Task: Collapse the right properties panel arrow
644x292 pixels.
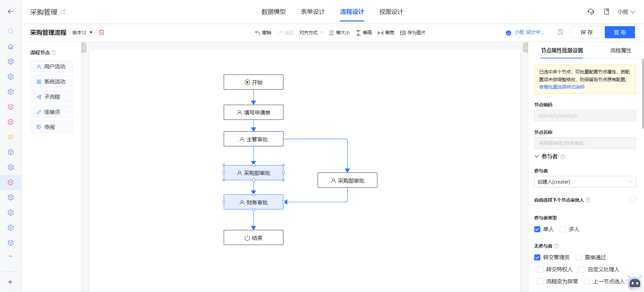Action: click(x=525, y=48)
